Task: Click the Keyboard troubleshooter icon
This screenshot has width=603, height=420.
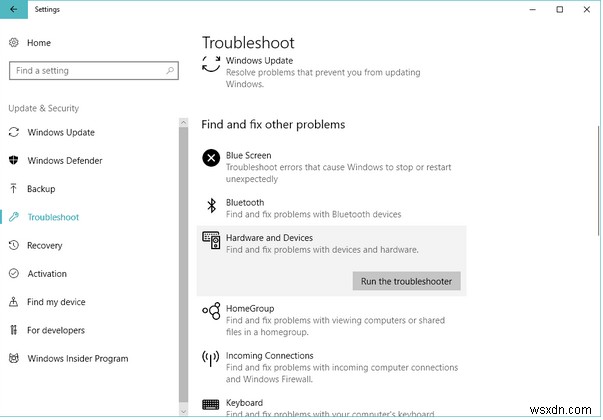Action: 211,404
